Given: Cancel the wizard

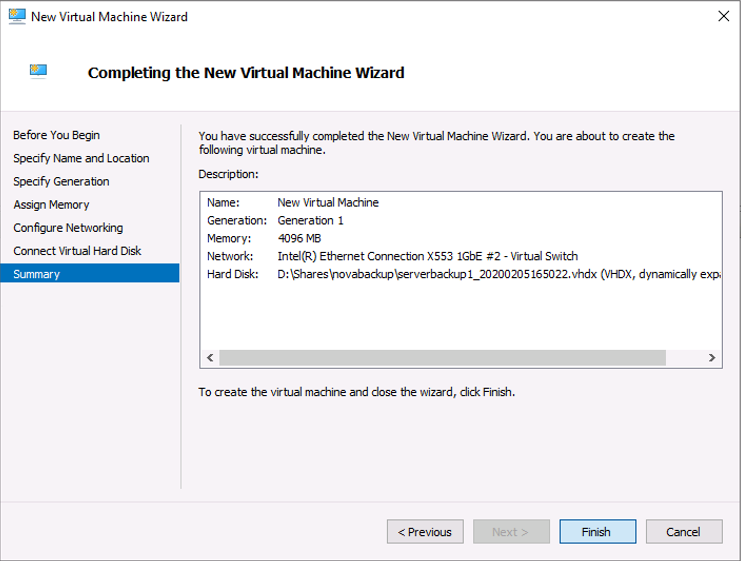Looking at the screenshot, I should [683, 532].
